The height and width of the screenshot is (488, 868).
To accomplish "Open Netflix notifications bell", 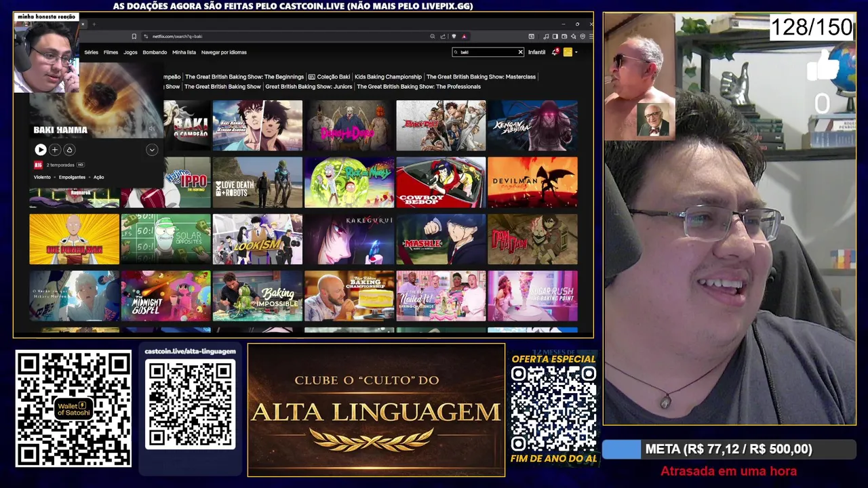I will 555,52.
